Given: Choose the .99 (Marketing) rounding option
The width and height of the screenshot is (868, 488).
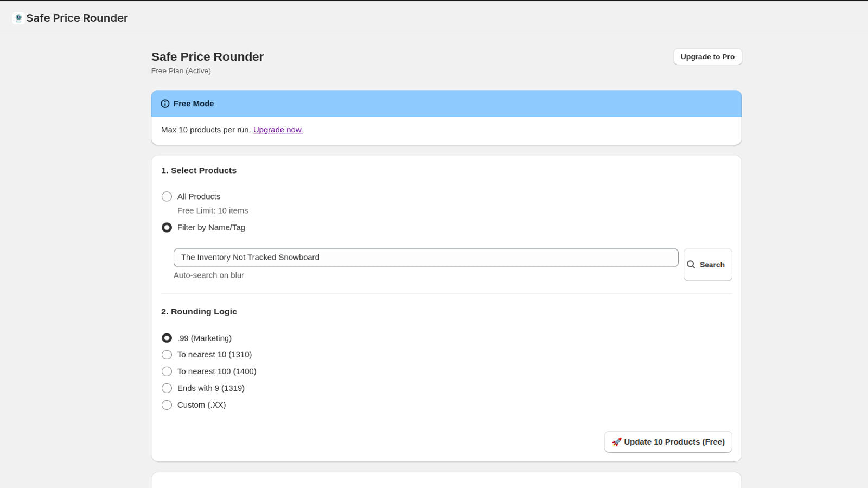Looking at the screenshot, I should [167, 337].
